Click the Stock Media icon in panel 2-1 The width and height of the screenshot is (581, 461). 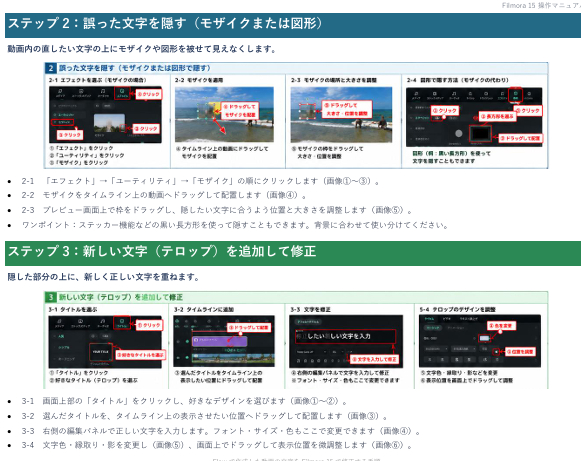(x=81, y=91)
